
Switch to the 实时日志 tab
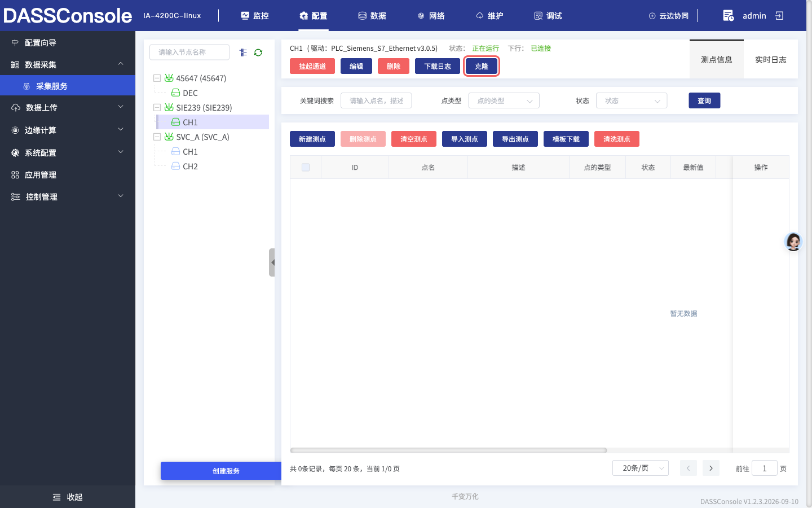pos(771,59)
